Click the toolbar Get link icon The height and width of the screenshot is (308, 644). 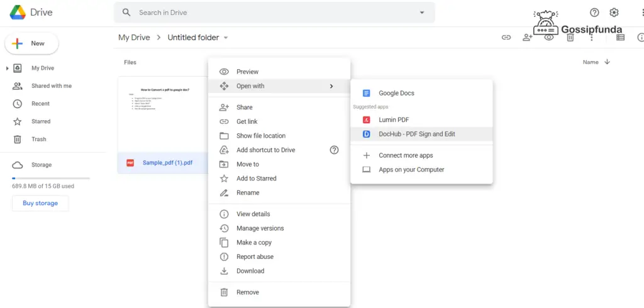(x=506, y=37)
